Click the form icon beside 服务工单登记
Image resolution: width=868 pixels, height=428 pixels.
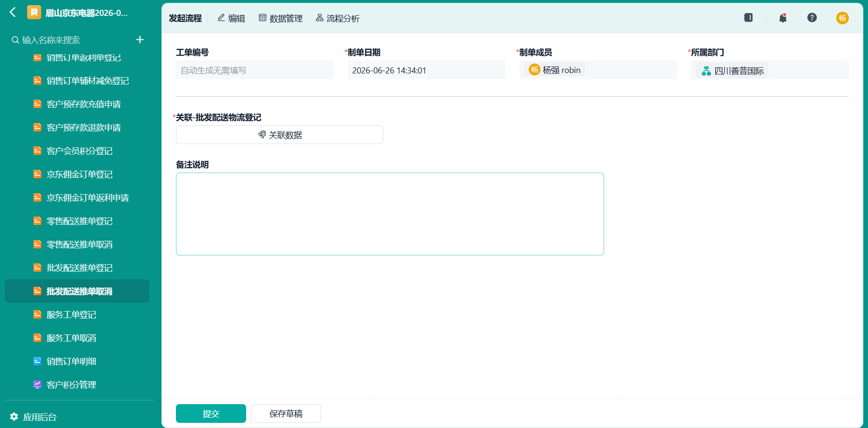pyautogui.click(x=37, y=315)
